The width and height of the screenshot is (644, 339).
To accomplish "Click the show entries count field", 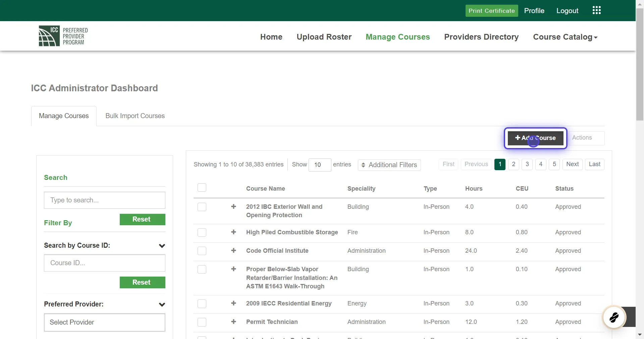I will [x=320, y=165].
